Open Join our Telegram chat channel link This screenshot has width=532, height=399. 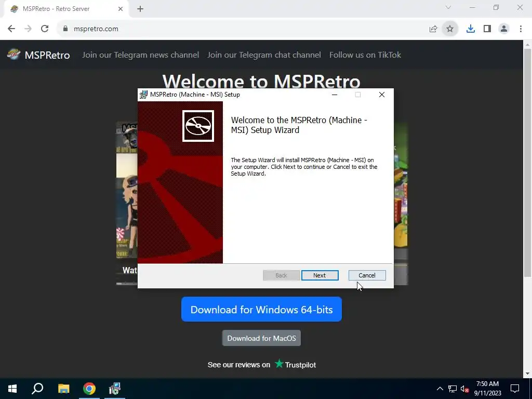pyautogui.click(x=264, y=55)
